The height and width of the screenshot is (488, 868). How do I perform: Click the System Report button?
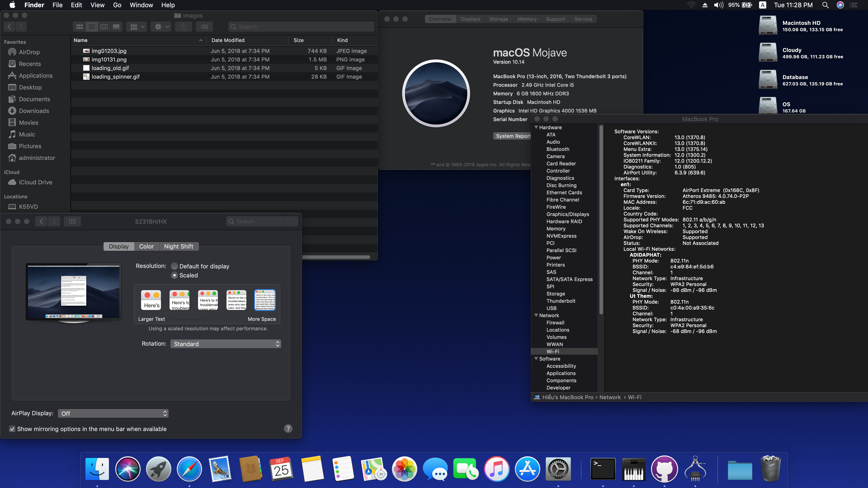click(x=512, y=136)
